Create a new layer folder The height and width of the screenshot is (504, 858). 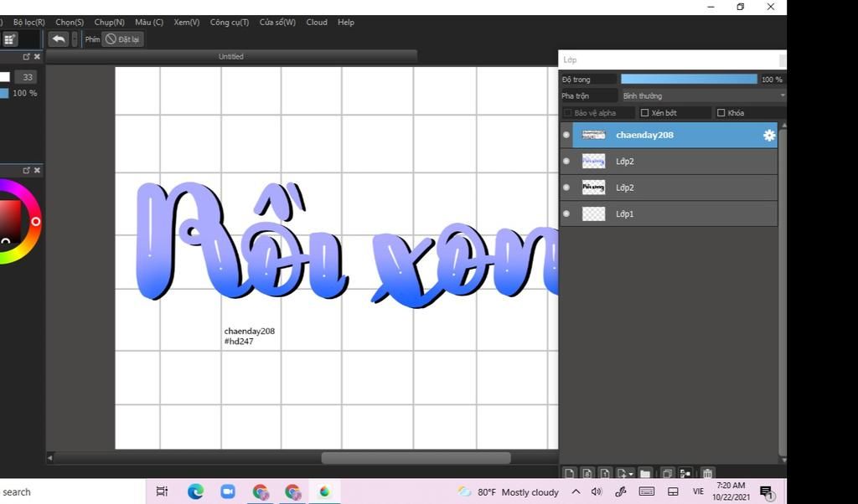point(645,473)
